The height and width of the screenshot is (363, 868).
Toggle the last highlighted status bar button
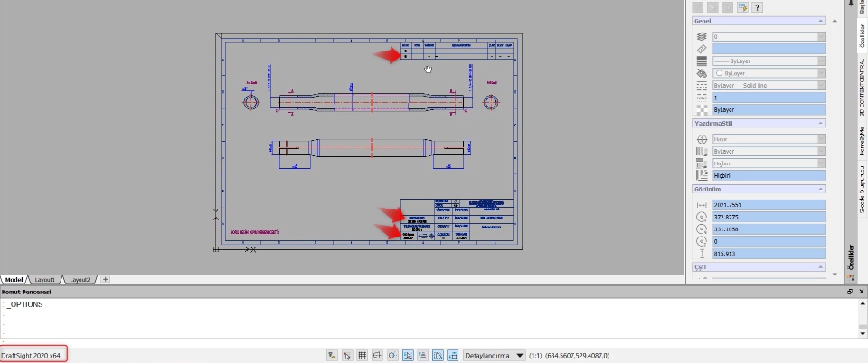click(452, 356)
